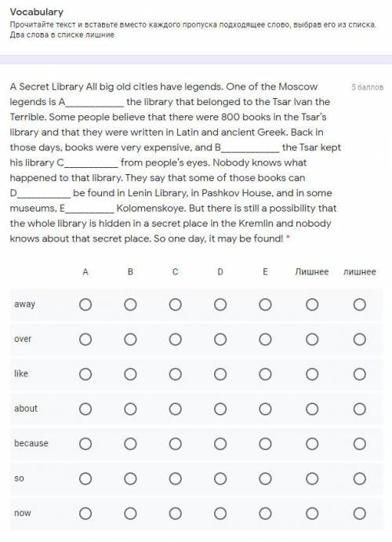Select column E for the word "like"
Screen dimensions: 392x542
[x=265, y=374]
